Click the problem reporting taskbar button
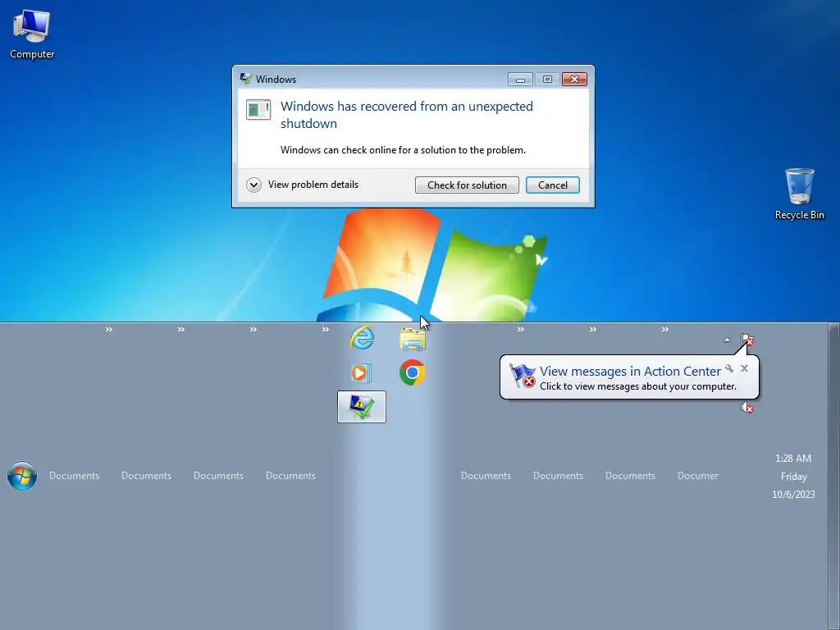This screenshot has height=630, width=840. (x=362, y=407)
